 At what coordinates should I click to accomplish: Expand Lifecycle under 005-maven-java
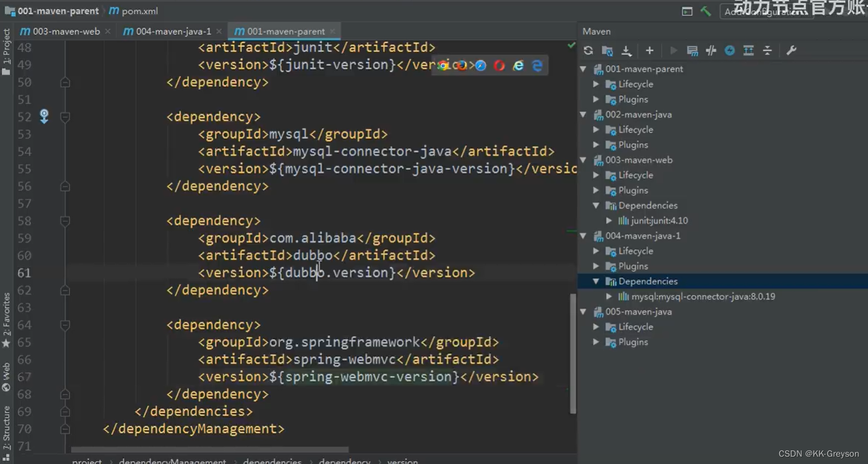point(596,327)
